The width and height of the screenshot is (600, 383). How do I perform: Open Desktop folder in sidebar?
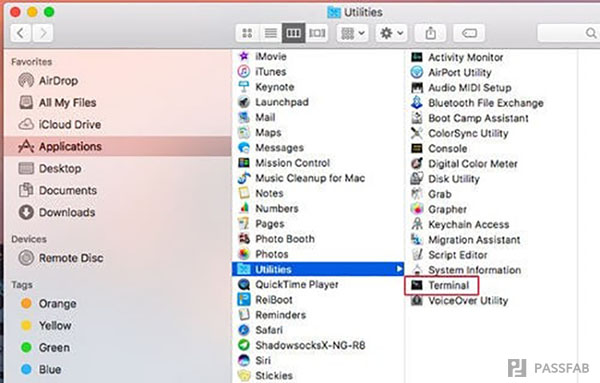pos(50,168)
